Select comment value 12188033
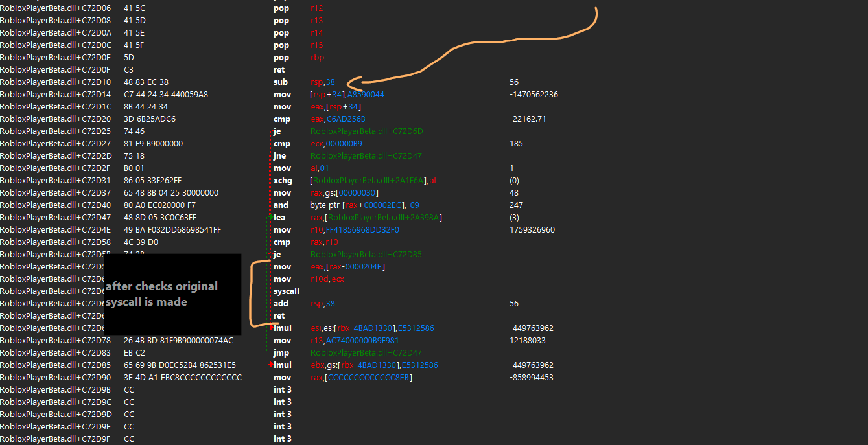This screenshot has height=445, width=868. [x=528, y=341]
